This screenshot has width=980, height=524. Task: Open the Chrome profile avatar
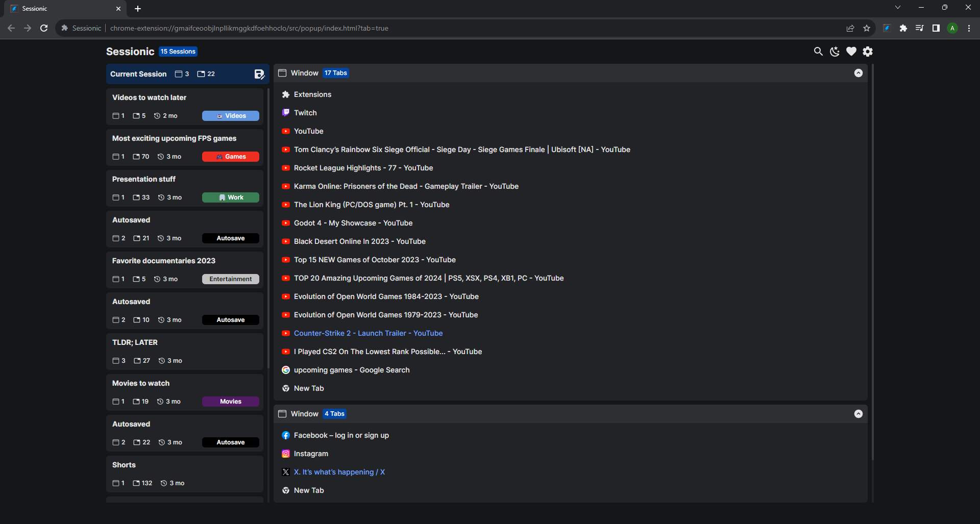pos(952,28)
